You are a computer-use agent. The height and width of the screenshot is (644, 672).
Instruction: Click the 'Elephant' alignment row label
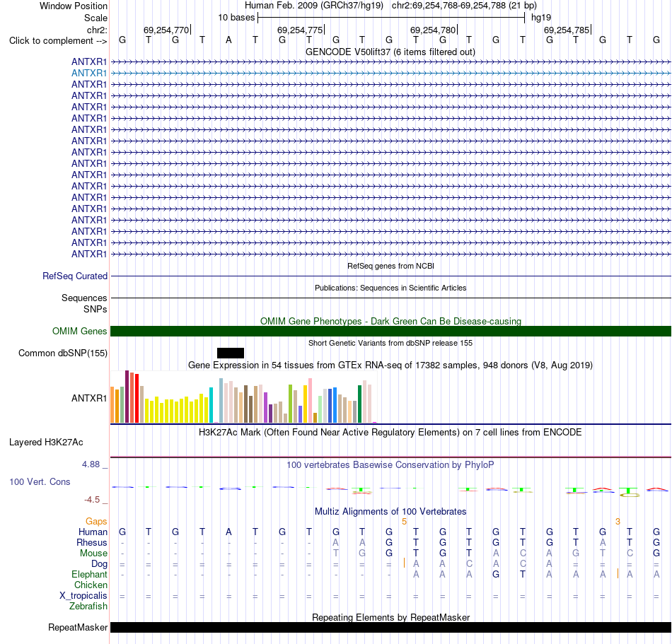[x=89, y=575]
